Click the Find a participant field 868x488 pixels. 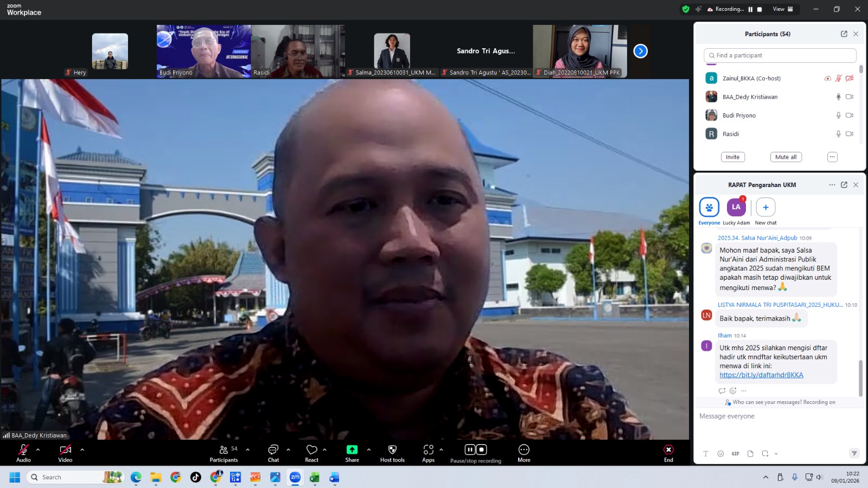click(x=780, y=55)
